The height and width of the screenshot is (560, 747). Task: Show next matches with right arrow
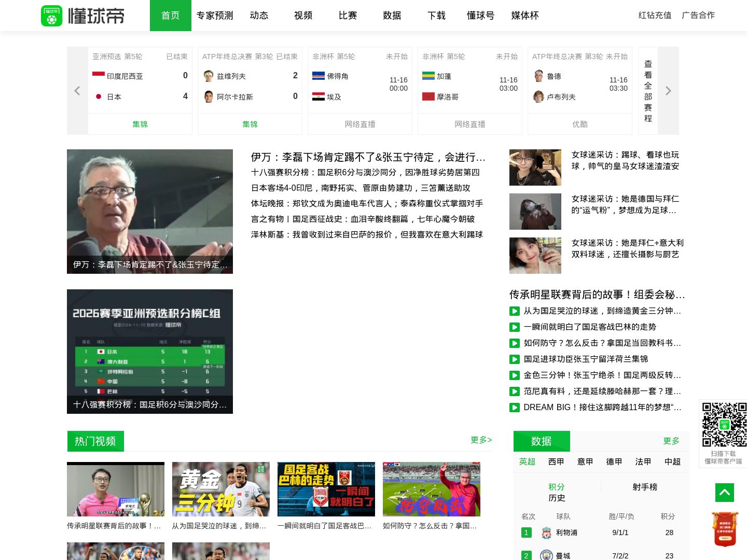[668, 91]
